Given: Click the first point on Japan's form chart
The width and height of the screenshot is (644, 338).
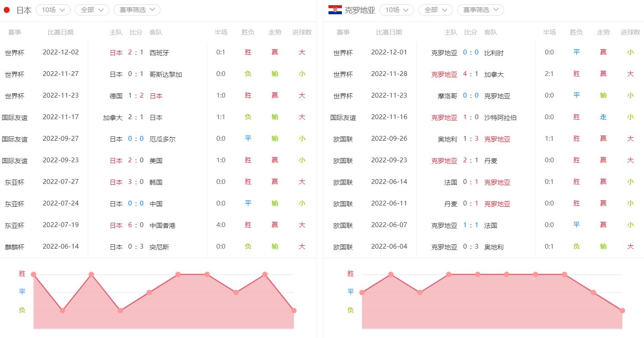Looking at the screenshot, I should 33,275.
